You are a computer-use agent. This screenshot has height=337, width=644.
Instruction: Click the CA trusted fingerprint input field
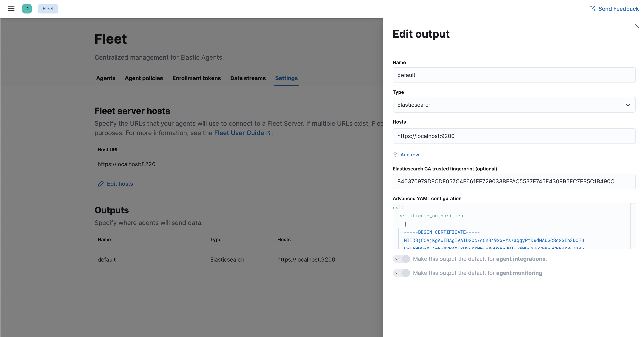pos(514,181)
